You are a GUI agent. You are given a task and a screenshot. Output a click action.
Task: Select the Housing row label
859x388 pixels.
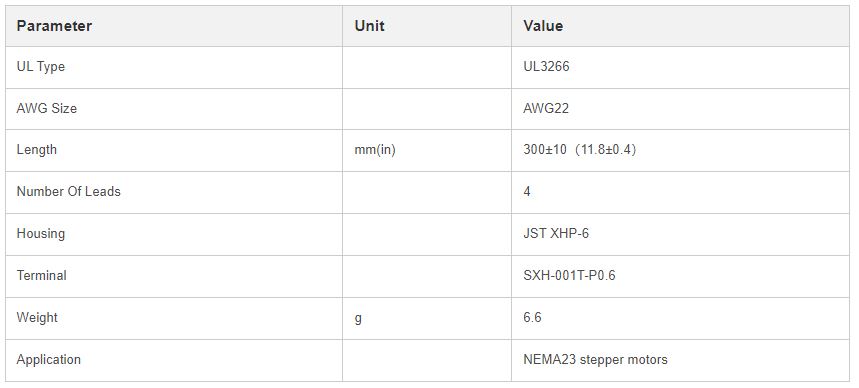(x=41, y=234)
